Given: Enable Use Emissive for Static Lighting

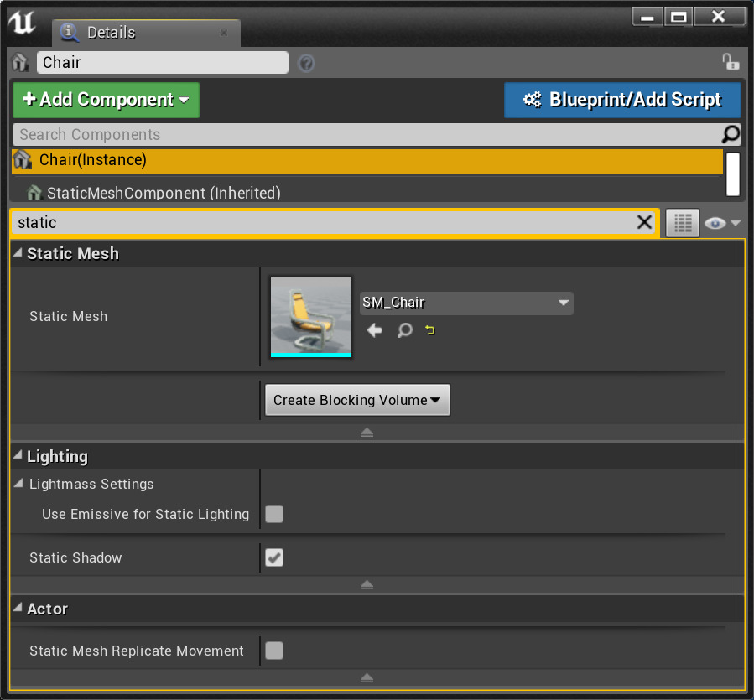Looking at the screenshot, I should point(273,514).
